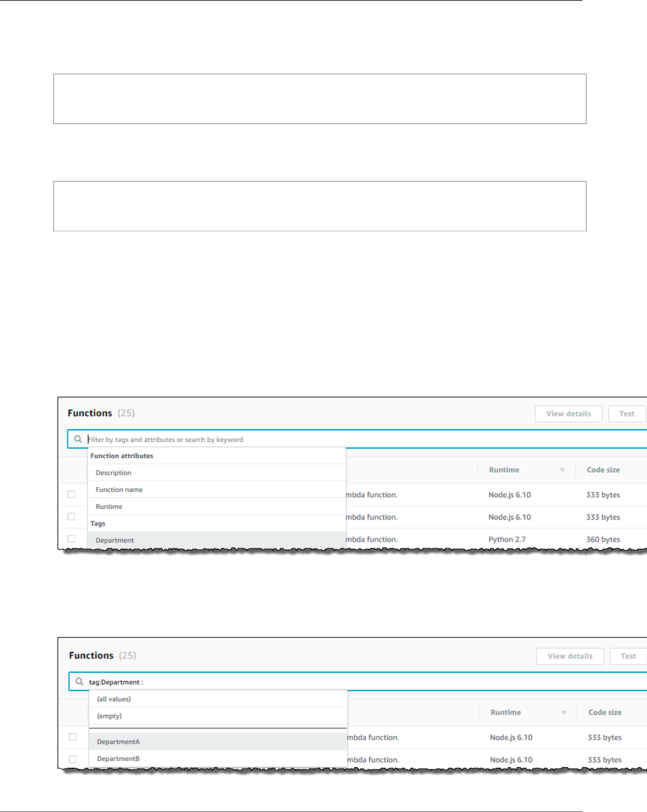647x812 pixels.
Task: Click the Function attributes group heading
Action: coord(122,456)
